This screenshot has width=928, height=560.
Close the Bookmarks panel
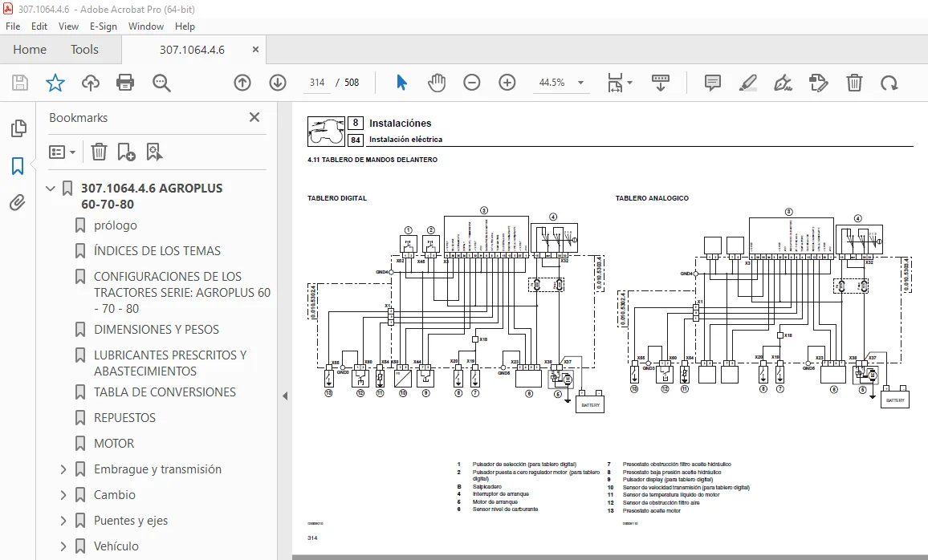point(254,117)
